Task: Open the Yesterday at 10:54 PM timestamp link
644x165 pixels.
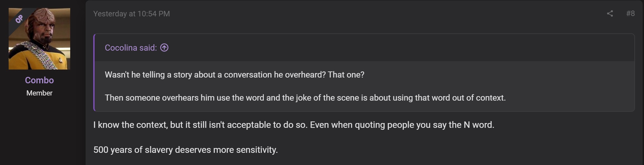Action: pos(131,14)
